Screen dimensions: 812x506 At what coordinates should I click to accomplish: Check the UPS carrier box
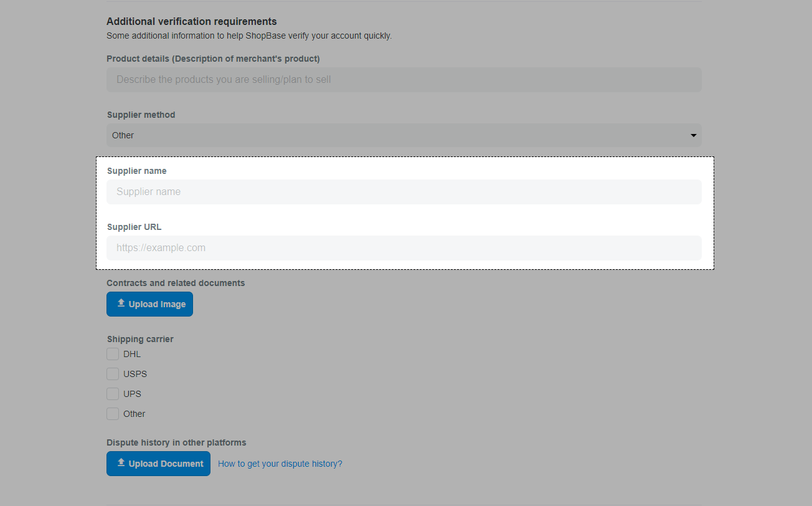coord(113,394)
